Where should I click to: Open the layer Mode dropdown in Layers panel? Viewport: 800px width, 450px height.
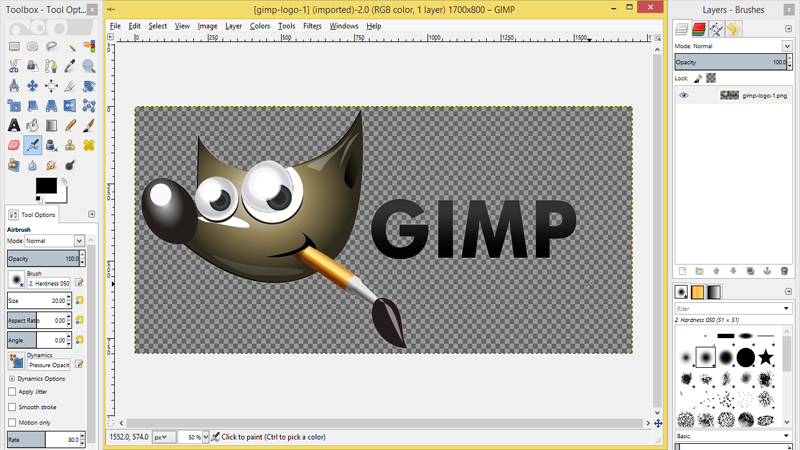coord(787,46)
